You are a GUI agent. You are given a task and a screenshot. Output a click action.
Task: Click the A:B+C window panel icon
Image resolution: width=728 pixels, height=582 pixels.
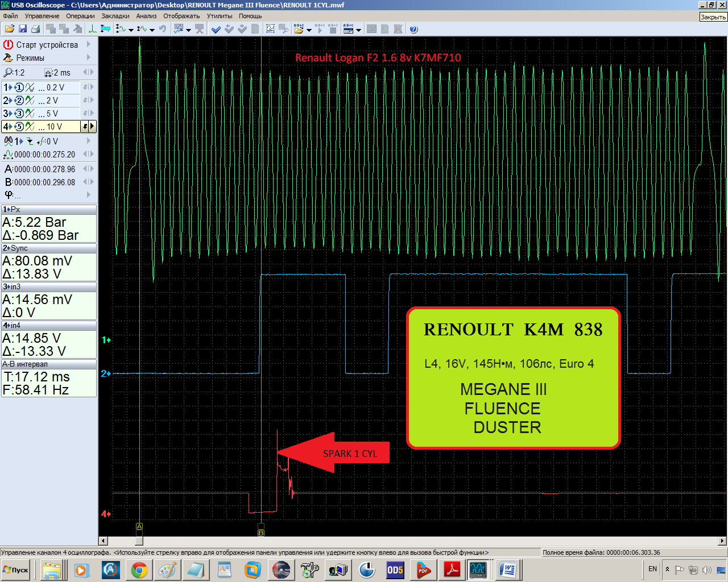pyautogui.click(x=349, y=28)
